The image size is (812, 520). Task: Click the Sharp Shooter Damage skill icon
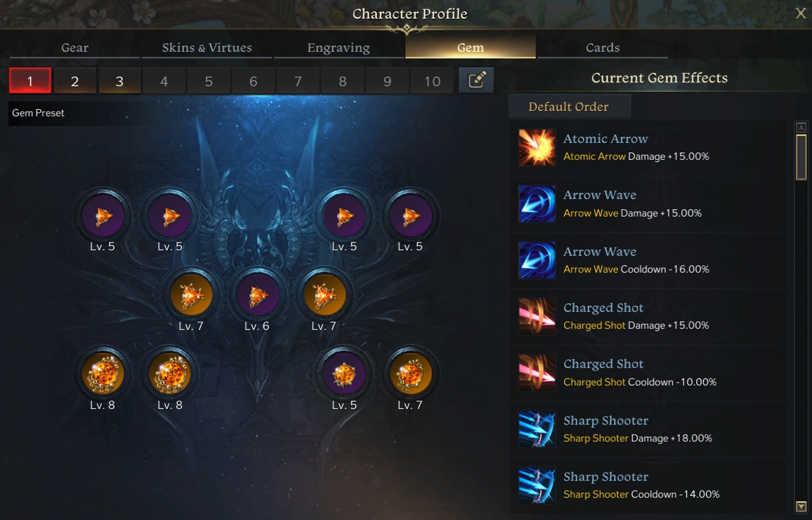click(537, 429)
